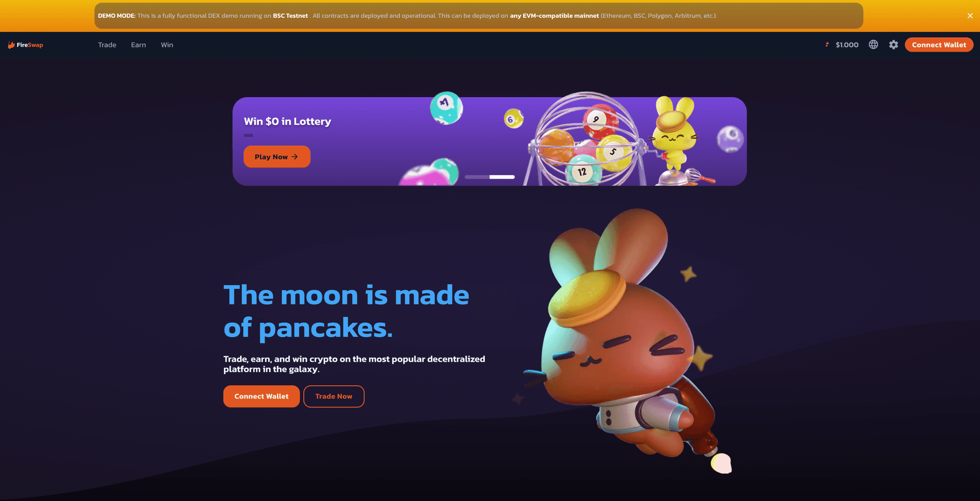
Task: Open the Win menu
Action: pos(167,45)
